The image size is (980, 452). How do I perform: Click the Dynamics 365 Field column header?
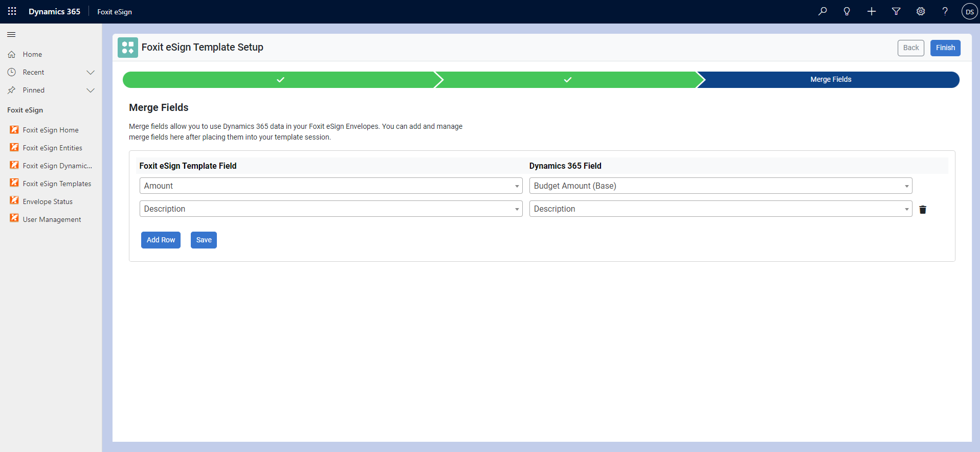(565, 166)
